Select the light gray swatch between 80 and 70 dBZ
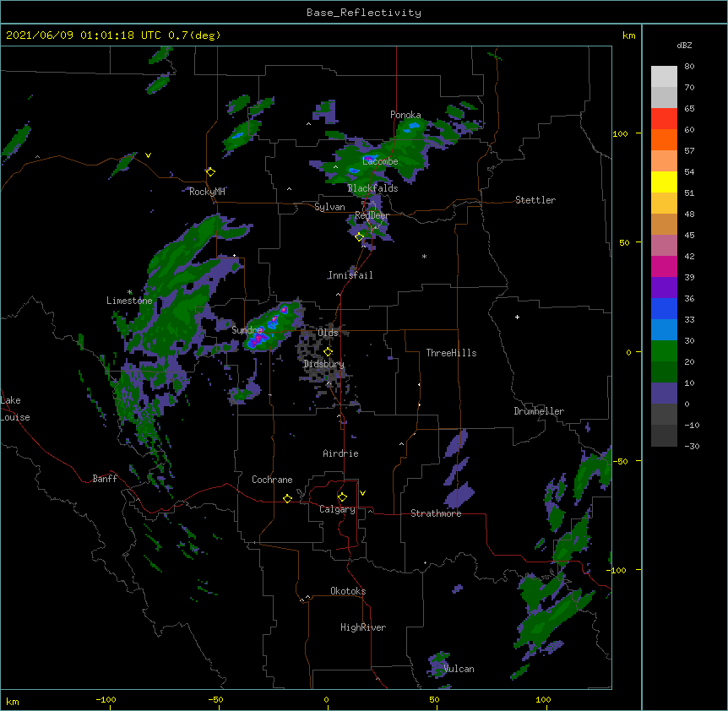The height and width of the screenshot is (711, 728). [x=664, y=77]
